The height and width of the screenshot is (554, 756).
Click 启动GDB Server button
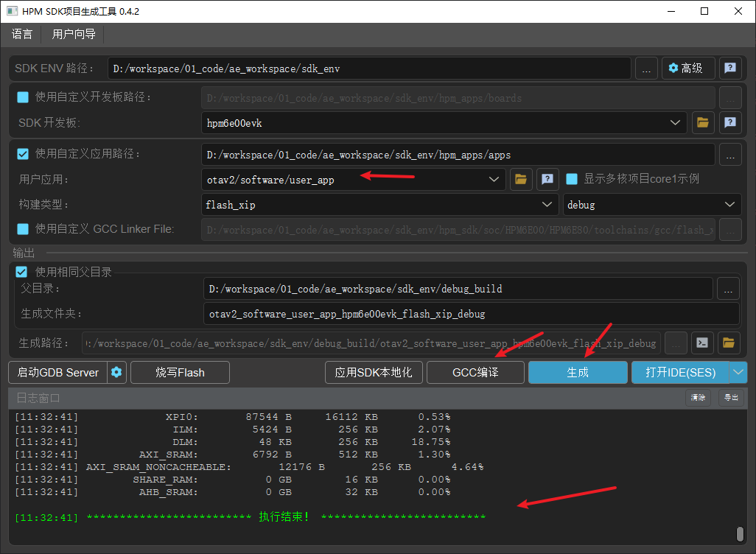[58, 372]
